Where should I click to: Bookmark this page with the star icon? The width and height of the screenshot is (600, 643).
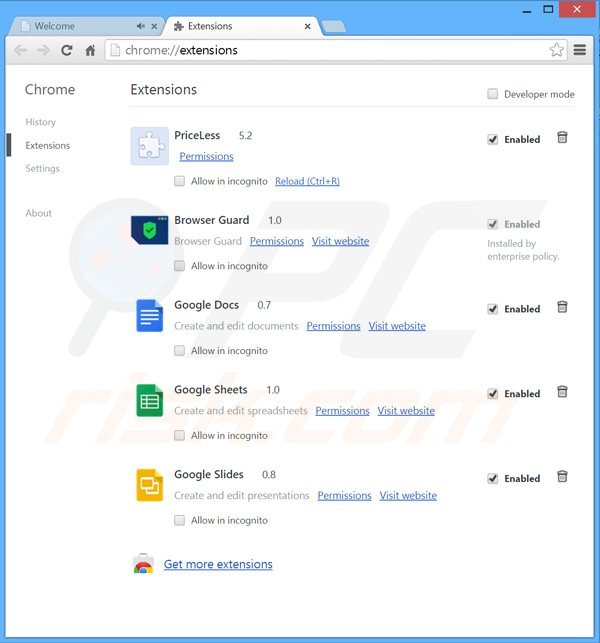coord(556,50)
